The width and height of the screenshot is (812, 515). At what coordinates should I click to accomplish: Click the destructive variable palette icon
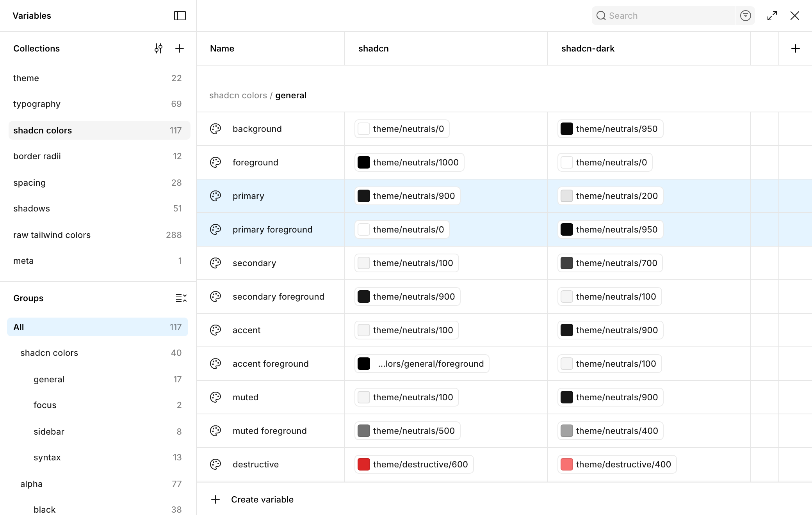pyautogui.click(x=215, y=464)
